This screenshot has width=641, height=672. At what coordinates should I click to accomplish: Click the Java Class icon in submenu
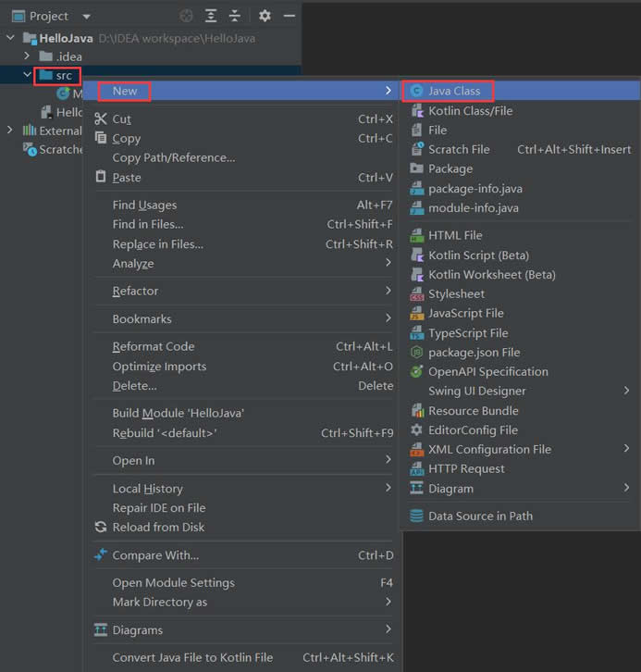coord(416,91)
